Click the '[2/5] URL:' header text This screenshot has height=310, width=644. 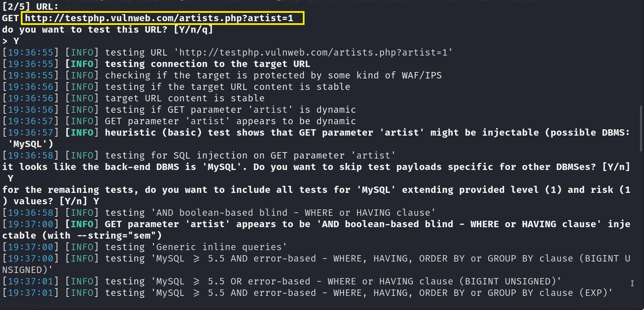tap(30, 7)
